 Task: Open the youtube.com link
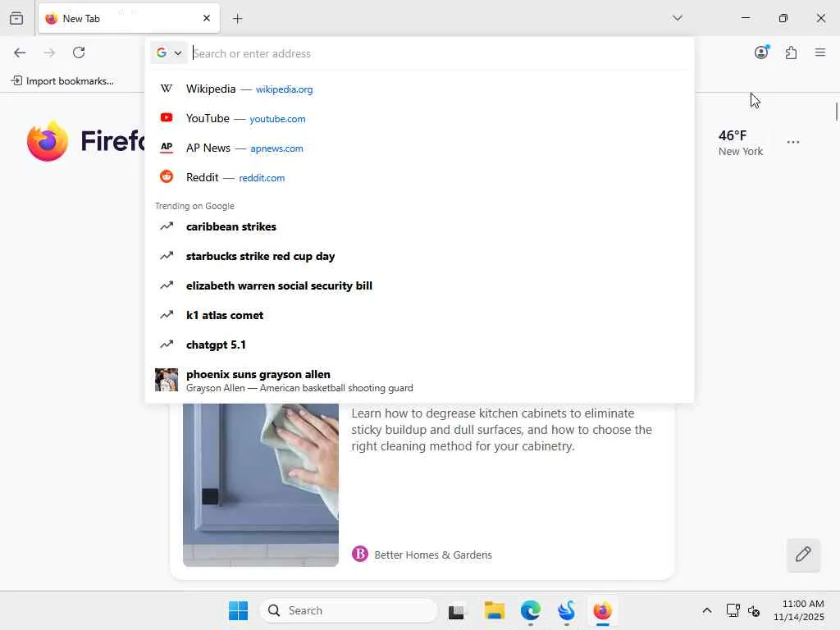(277, 119)
